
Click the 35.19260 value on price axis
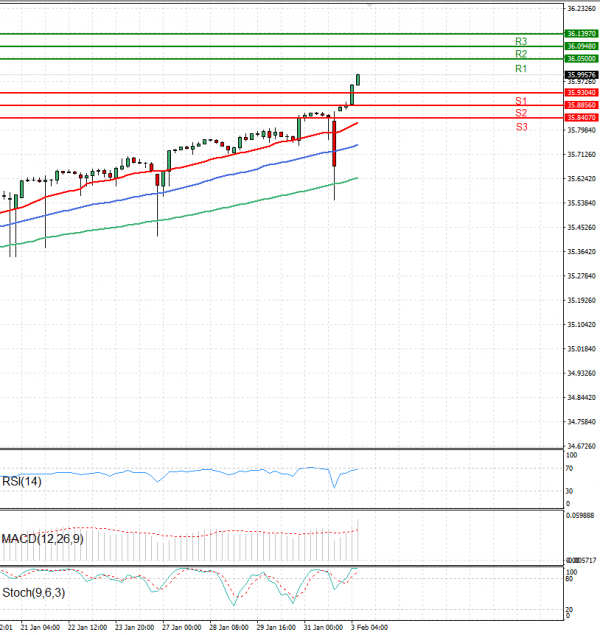pos(581,300)
